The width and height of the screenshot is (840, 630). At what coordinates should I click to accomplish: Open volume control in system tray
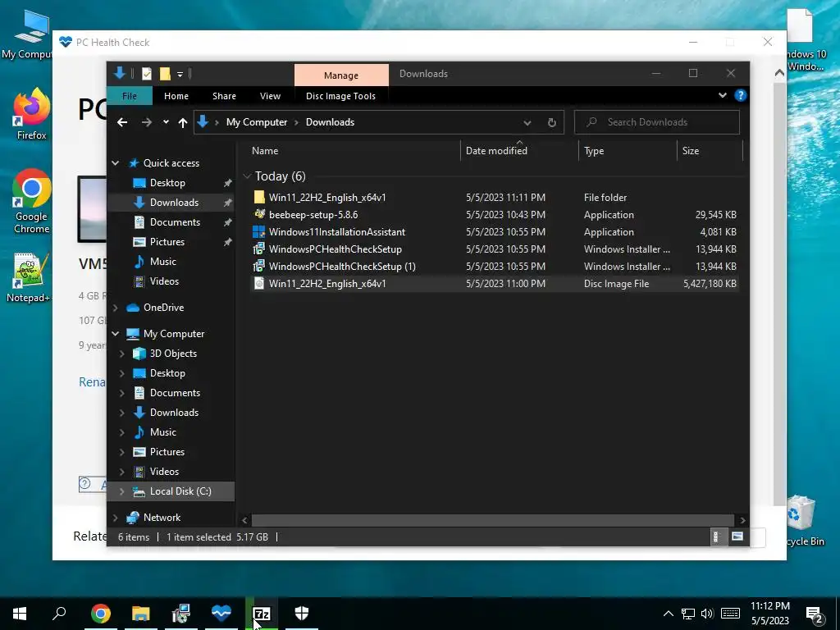[x=707, y=614]
